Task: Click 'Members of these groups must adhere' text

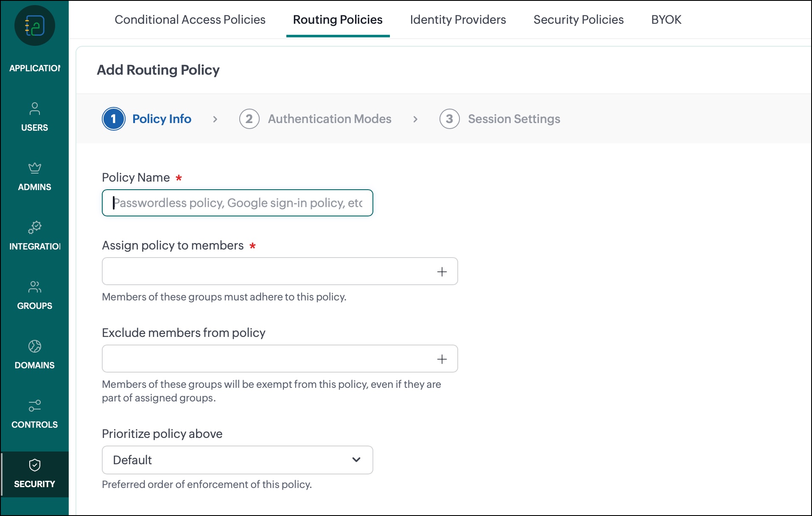Action: tap(224, 297)
